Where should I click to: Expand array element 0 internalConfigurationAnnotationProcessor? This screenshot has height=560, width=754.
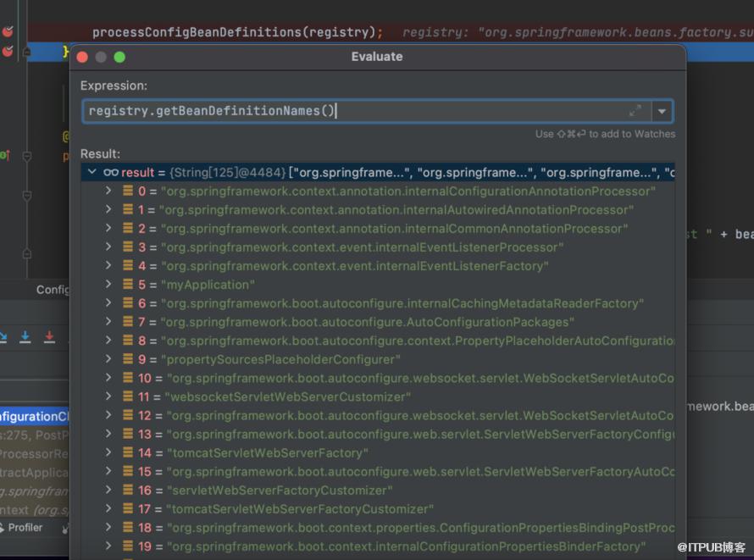[108, 191]
